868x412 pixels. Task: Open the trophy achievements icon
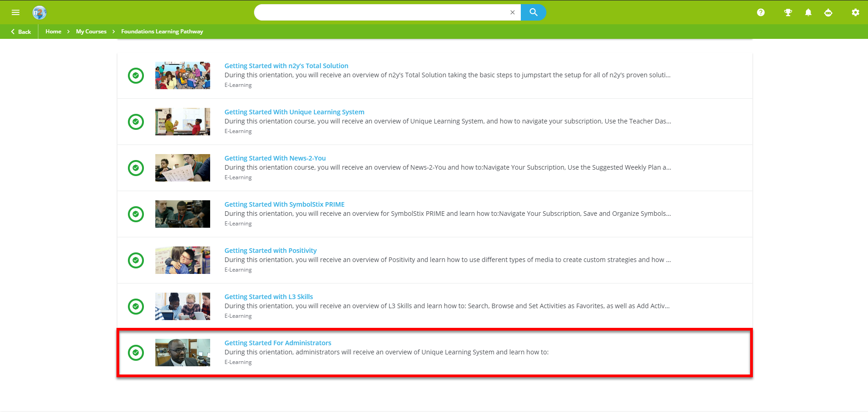(x=788, y=12)
